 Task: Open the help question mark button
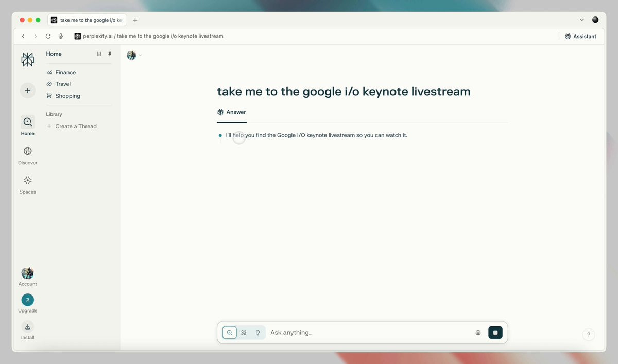click(x=589, y=335)
